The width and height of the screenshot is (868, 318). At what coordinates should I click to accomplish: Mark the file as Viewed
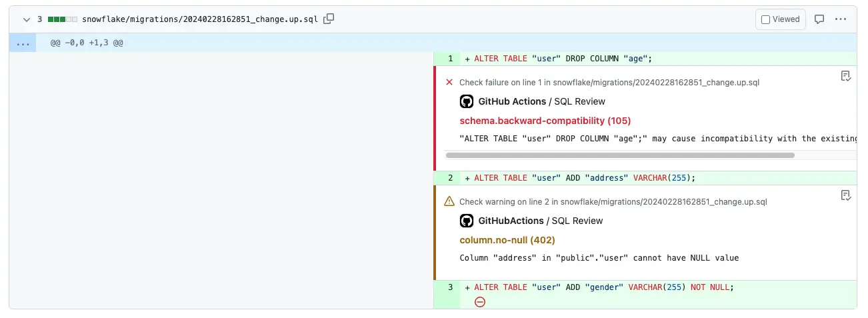(765, 19)
